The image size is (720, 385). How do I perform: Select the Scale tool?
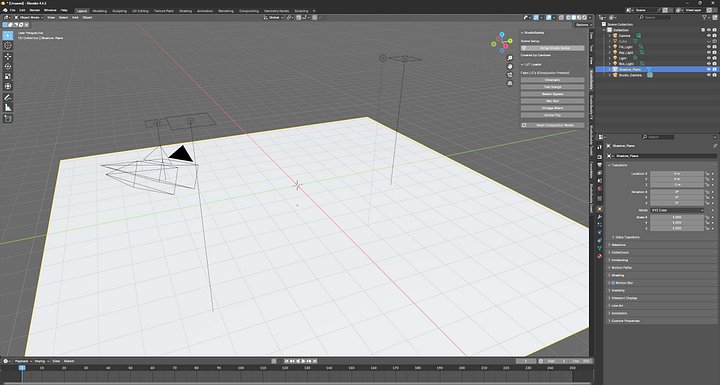(x=8, y=76)
